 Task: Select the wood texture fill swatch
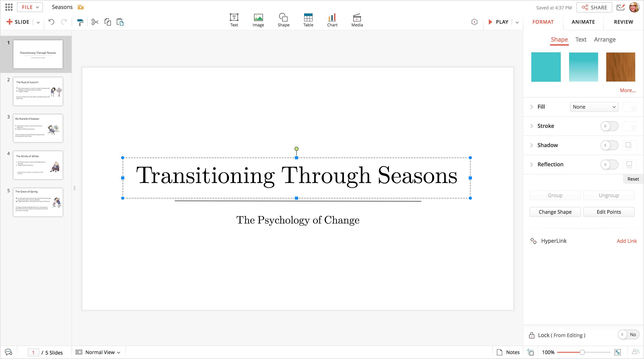point(620,67)
